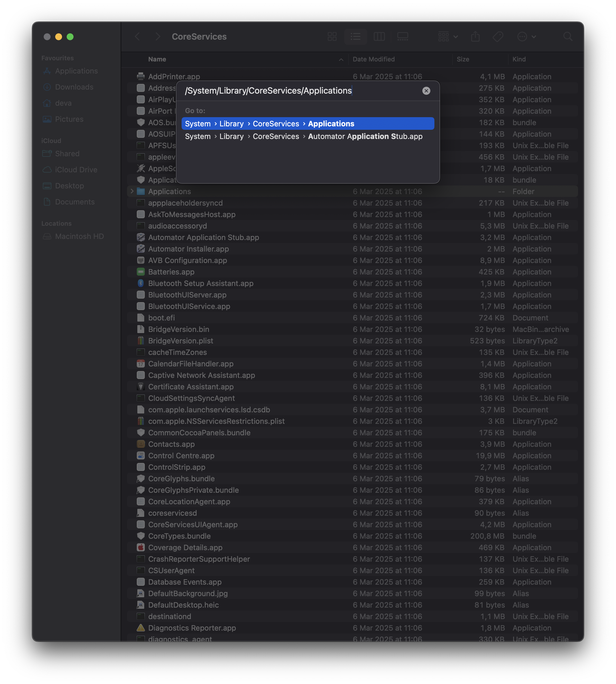Screen dimensions: 616x684
Task: Select CommonCocoaPanels.bundle in the list
Action: tap(352, 433)
